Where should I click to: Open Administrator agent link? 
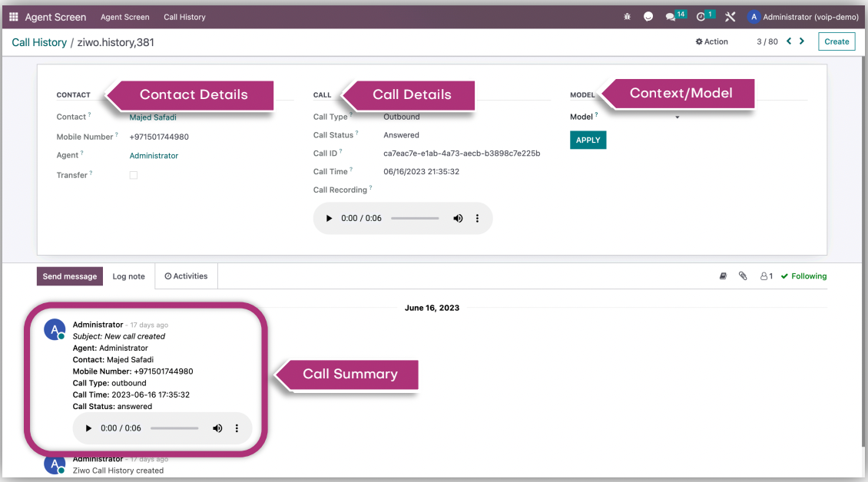click(x=154, y=156)
